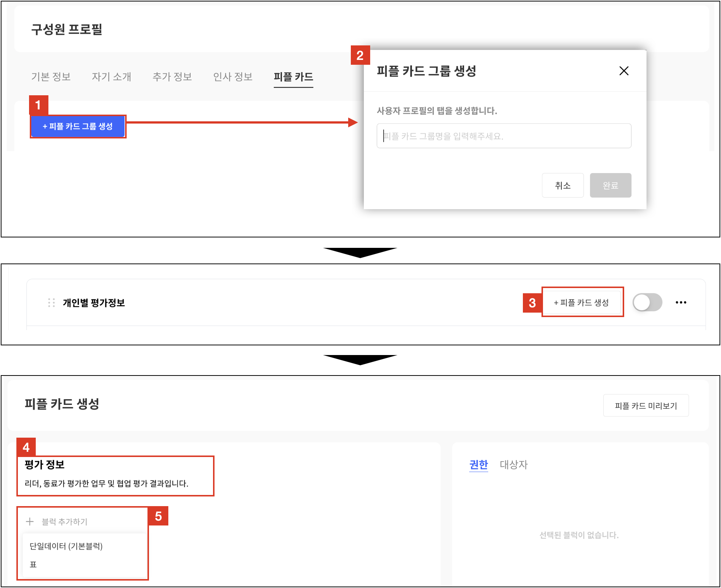Choose 단일데이터 (기본블럭) option

click(66, 546)
